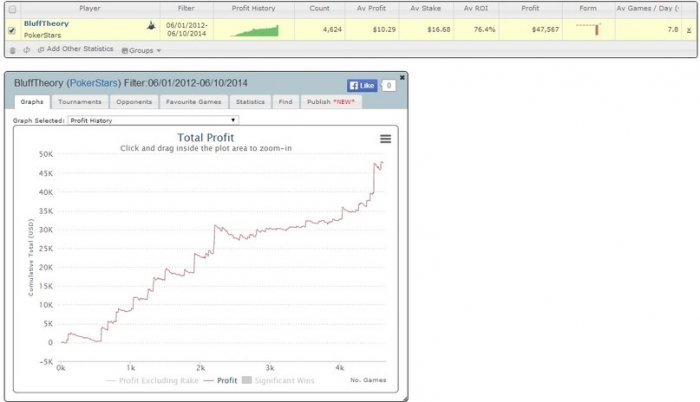700x402 pixels.
Task: Close the BluffTheory graph panel
Action: click(x=402, y=77)
